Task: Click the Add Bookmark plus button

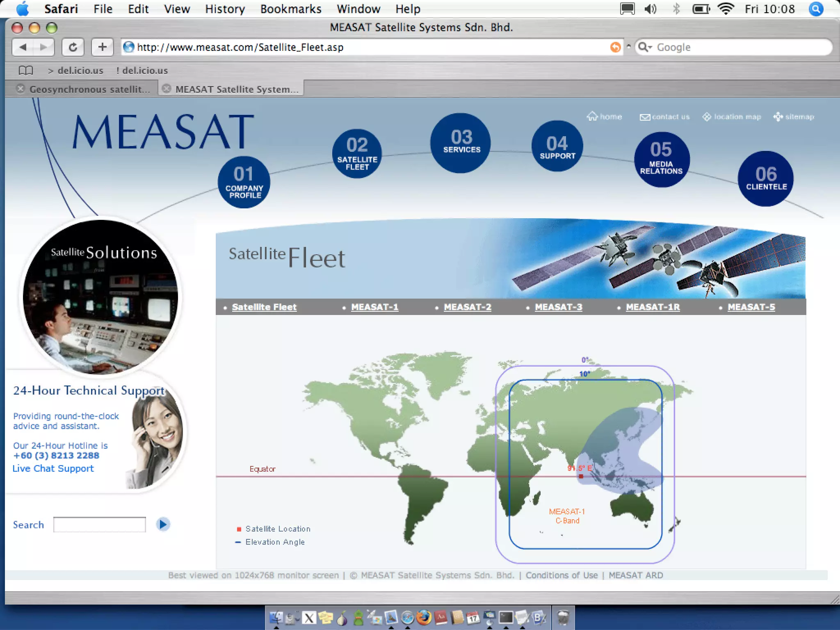Action: coord(102,47)
